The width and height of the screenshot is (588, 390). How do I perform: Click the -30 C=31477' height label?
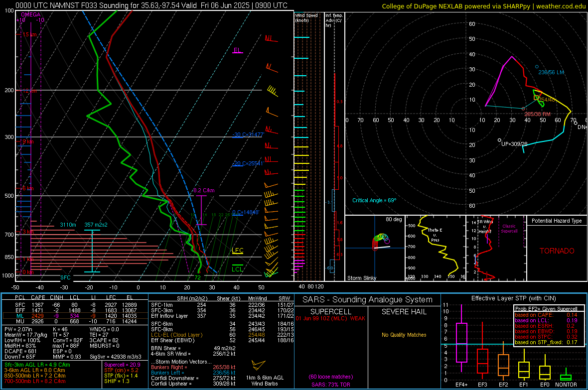point(248,134)
